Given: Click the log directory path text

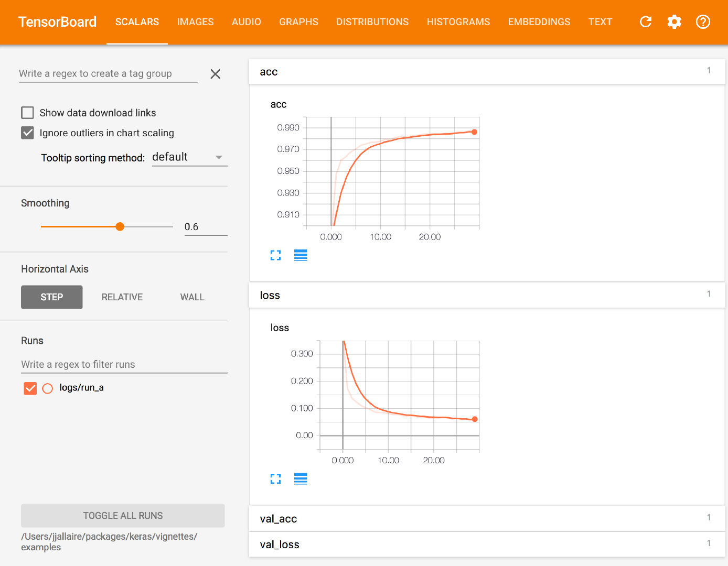Looking at the screenshot, I should 109,542.
